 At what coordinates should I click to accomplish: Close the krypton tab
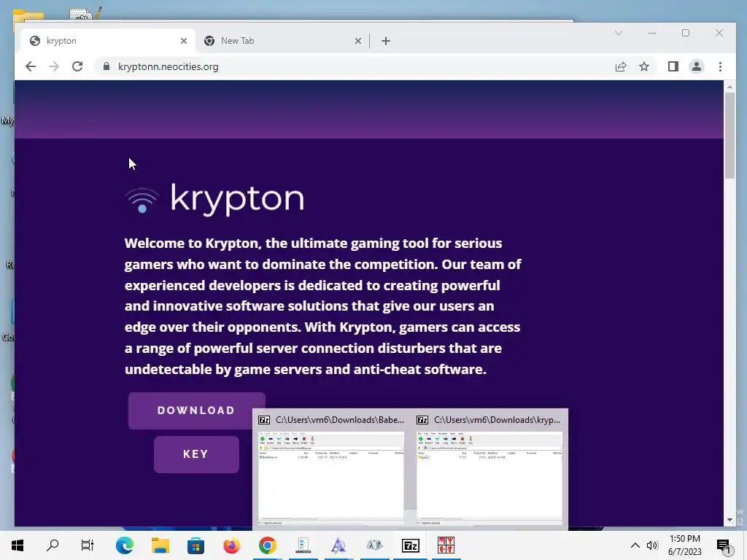[x=184, y=41]
